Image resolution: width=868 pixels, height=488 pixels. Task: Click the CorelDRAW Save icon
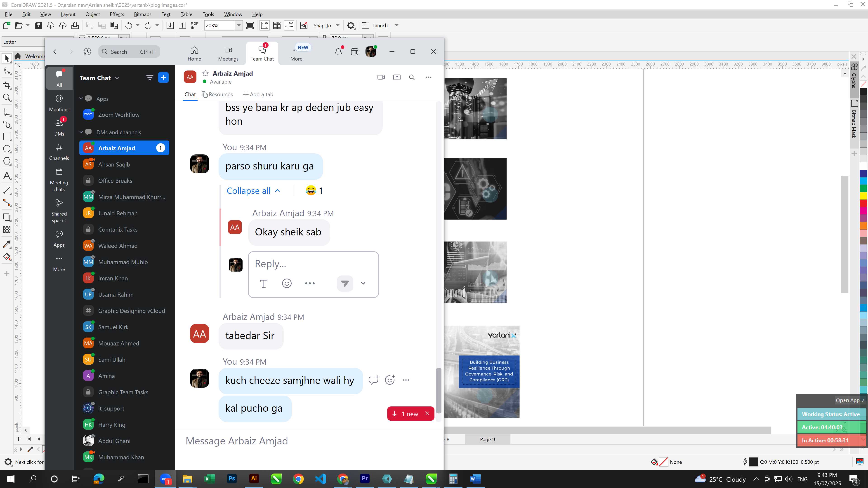pyautogui.click(x=38, y=25)
